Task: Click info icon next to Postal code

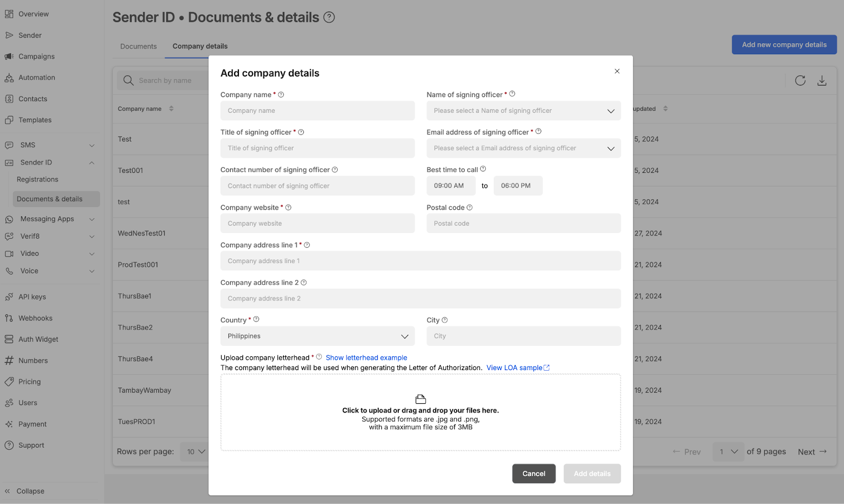Action: click(x=469, y=208)
